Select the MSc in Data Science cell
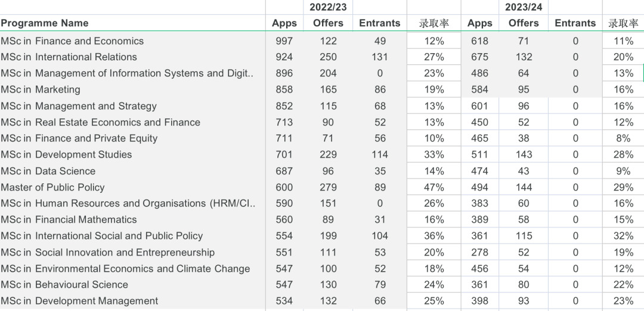This screenshot has height=311, width=644. point(48,171)
